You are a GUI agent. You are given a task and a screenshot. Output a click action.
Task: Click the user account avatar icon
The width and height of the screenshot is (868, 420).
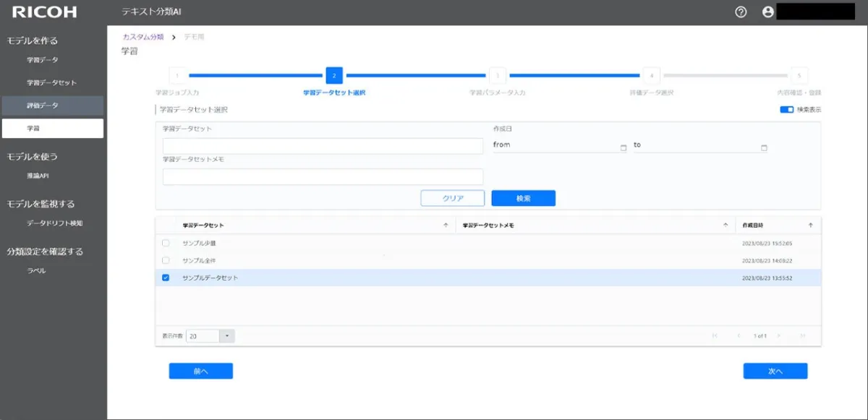767,12
